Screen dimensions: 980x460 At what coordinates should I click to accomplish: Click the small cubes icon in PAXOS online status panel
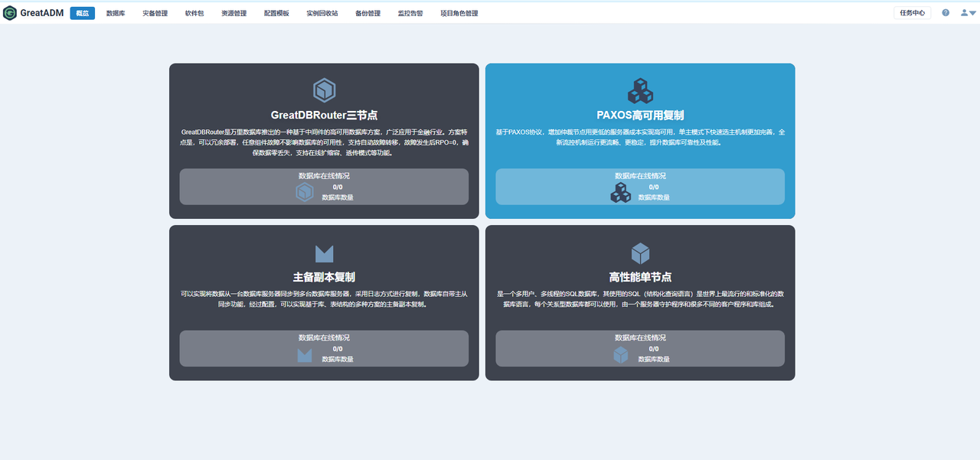pos(621,193)
